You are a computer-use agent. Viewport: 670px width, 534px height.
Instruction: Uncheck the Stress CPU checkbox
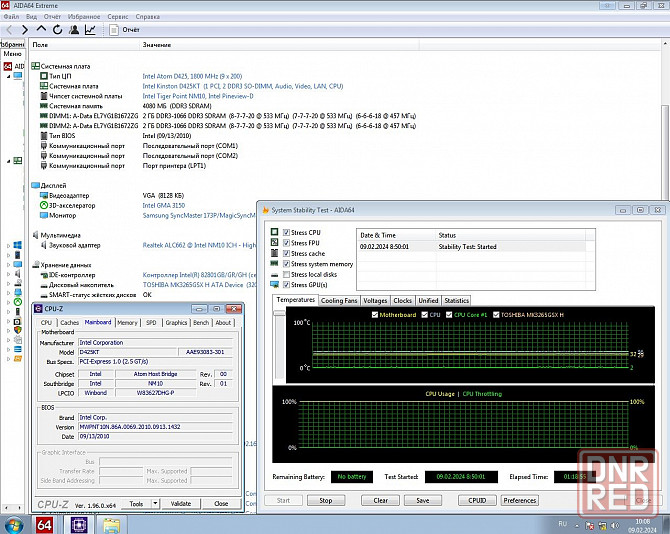(x=288, y=233)
